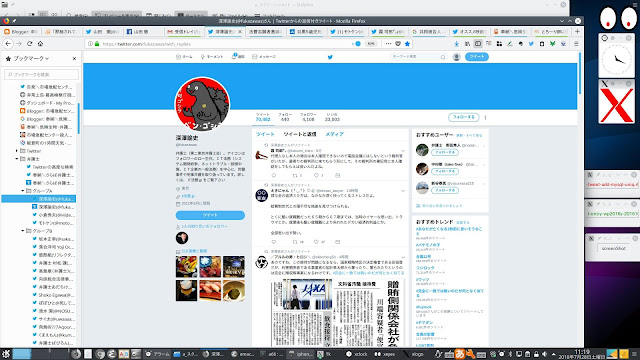Save page to Pocket
The height and width of the screenshot is (360, 640).
coord(398,44)
